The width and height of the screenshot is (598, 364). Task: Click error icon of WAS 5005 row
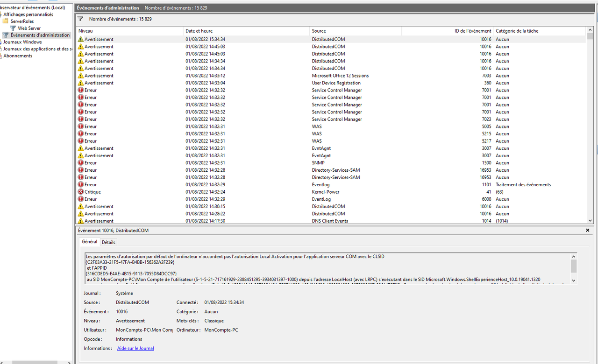pos(81,126)
